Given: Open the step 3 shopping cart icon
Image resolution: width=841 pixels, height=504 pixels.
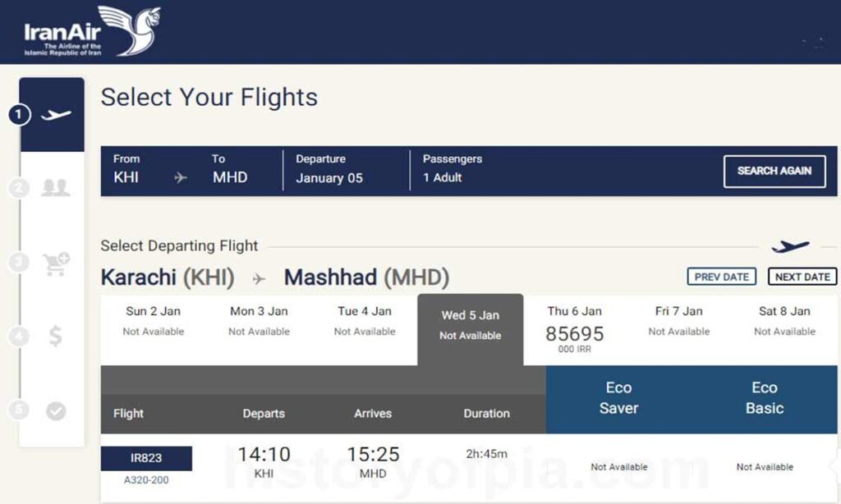Looking at the screenshot, I should click(x=57, y=263).
